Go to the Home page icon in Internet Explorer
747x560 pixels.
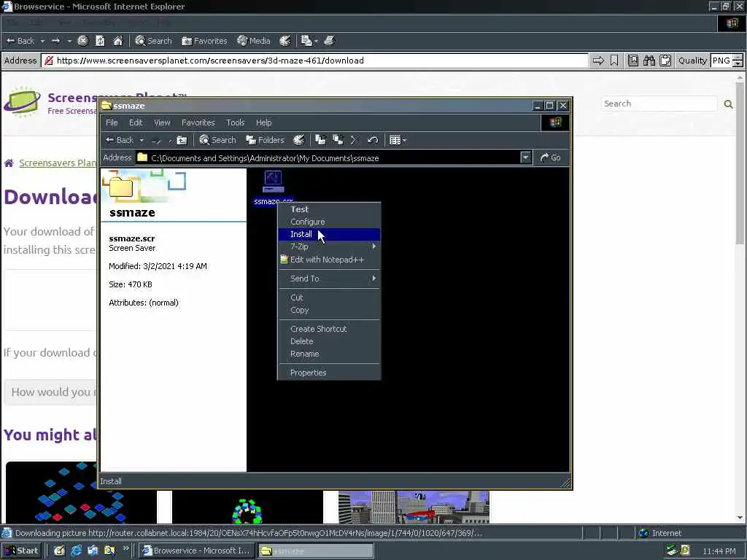click(117, 41)
